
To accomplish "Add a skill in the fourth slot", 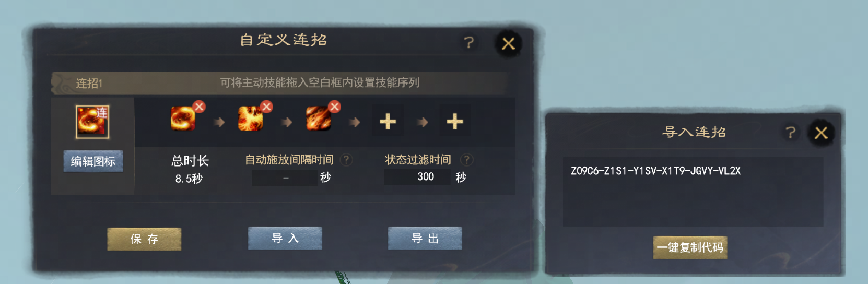I will (388, 121).
